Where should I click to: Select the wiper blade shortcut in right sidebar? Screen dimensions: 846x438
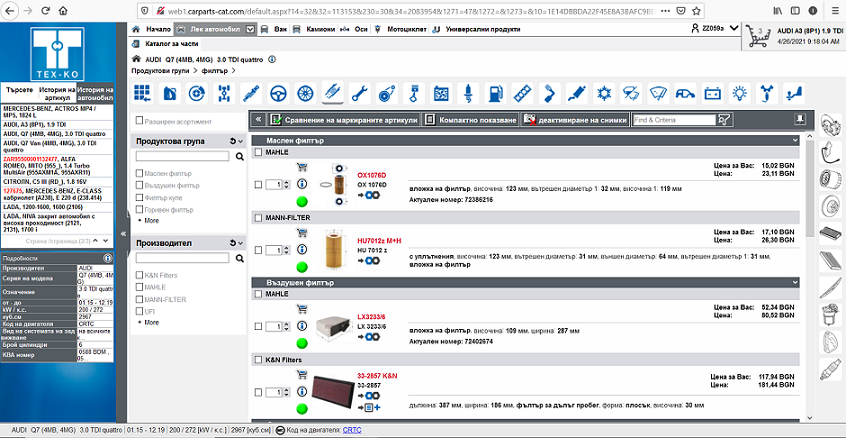[830, 287]
